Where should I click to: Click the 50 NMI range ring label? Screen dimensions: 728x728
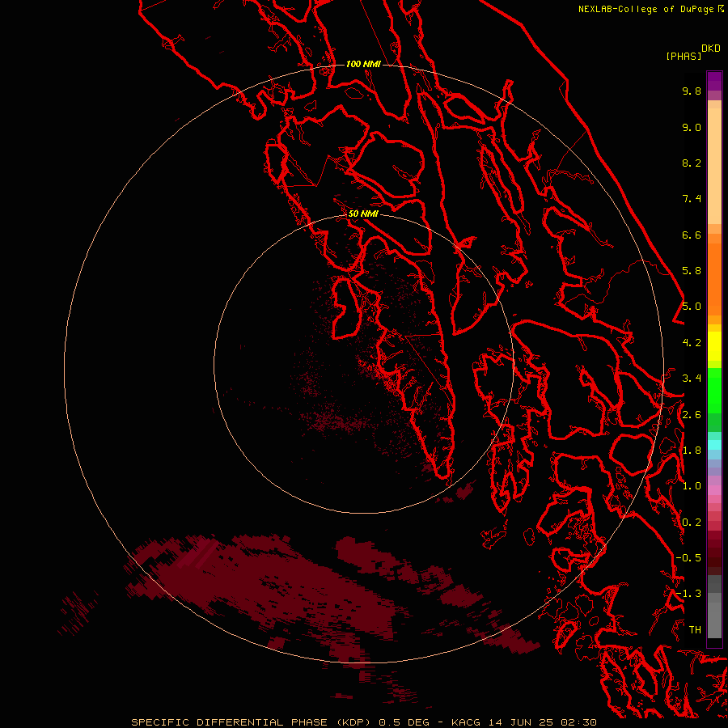(x=363, y=214)
